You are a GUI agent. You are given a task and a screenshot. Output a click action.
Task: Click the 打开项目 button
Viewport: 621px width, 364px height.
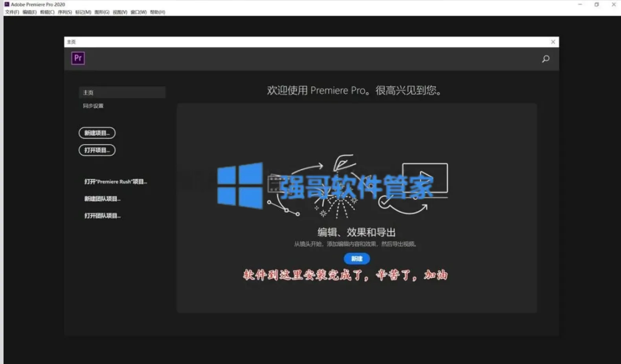97,150
